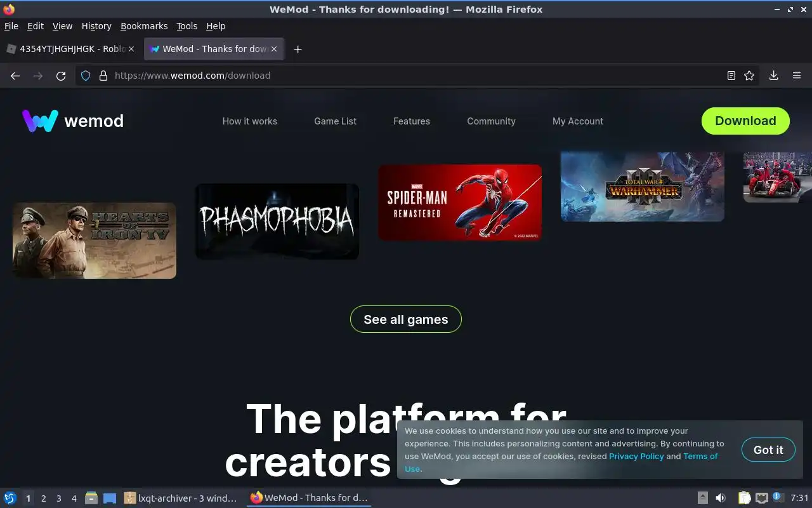
Task: Open the Game List nav link
Action: pyautogui.click(x=335, y=121)
